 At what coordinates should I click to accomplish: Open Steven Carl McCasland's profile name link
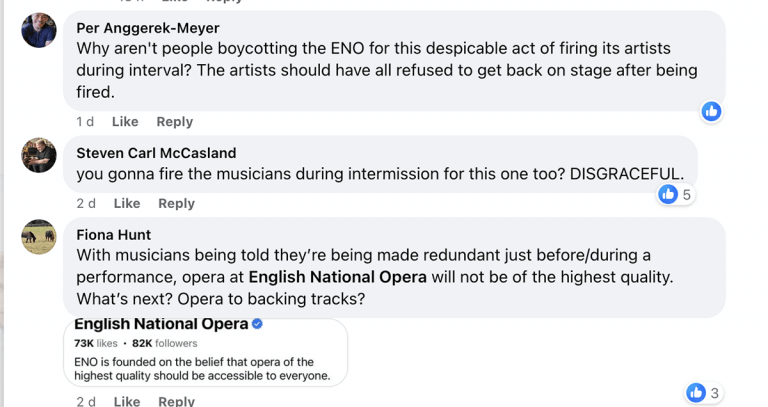[x=156, y=153]
